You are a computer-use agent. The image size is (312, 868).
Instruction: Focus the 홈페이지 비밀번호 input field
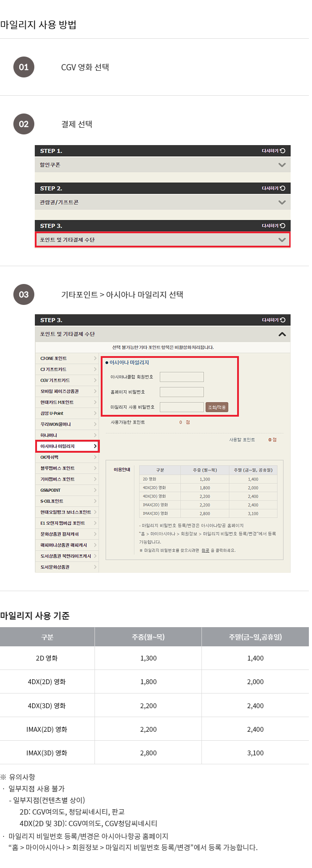click(x=182, y=392)
